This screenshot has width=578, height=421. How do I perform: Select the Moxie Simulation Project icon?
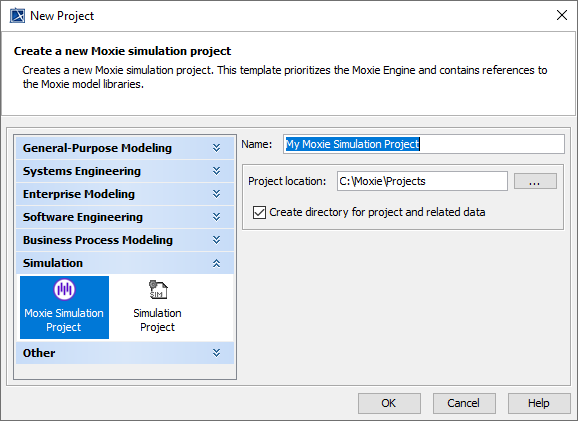pyautogui.click(x=65, y=289)
